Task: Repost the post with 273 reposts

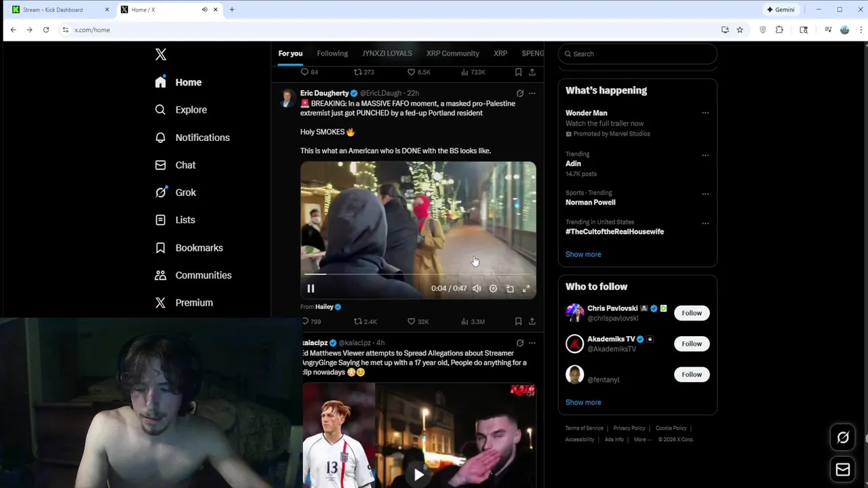Action: (363, 72)
